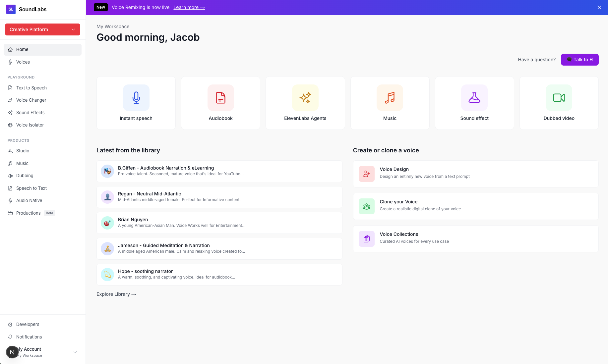The image size is (608, 364).
Task: Click the Voice Design person icon
Action: (x=366, y=174)
